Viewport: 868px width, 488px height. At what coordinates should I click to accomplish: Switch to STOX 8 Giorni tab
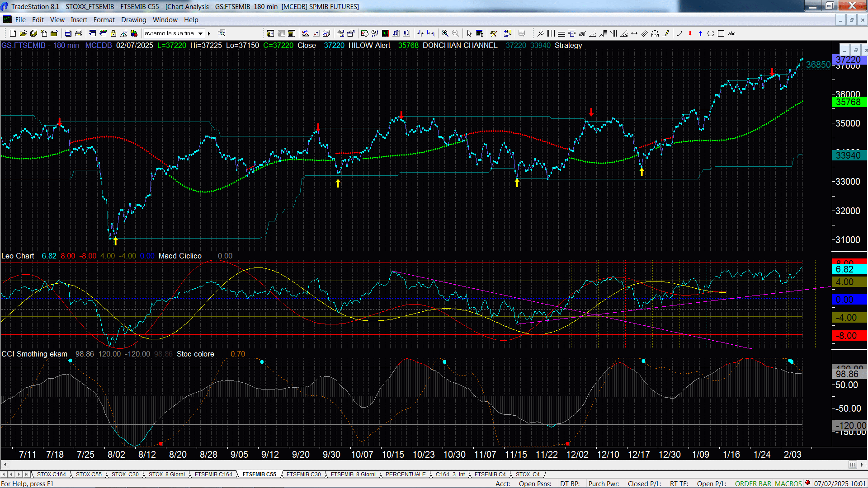pyautogui.click(x=167, y=474)
